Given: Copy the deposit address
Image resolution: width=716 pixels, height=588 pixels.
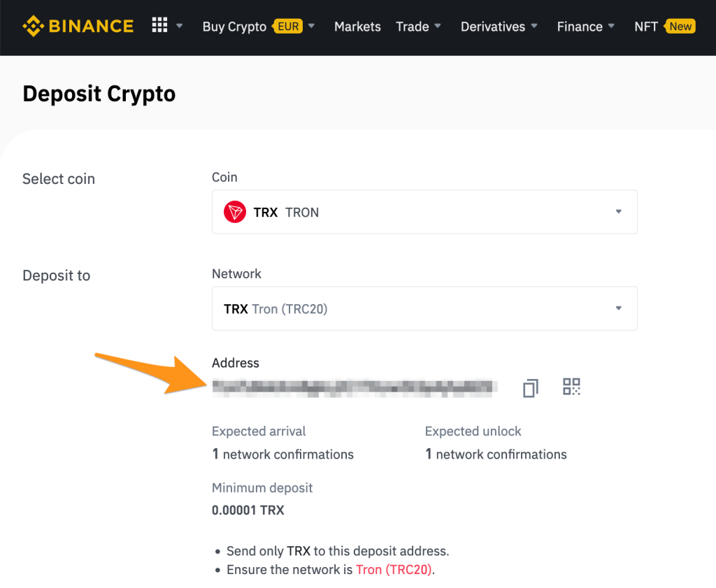Looking at the screenshot, I should coord(531,387).
